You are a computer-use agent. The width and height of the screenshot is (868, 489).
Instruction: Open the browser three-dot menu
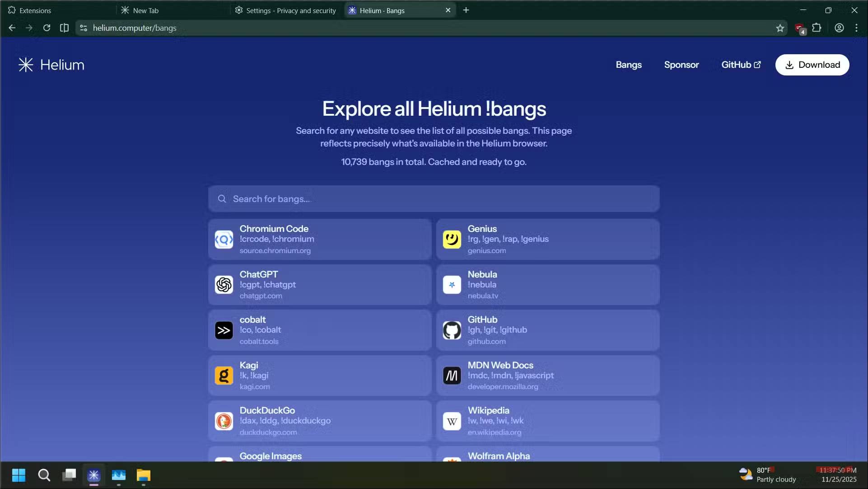click(x=856, y=28)
